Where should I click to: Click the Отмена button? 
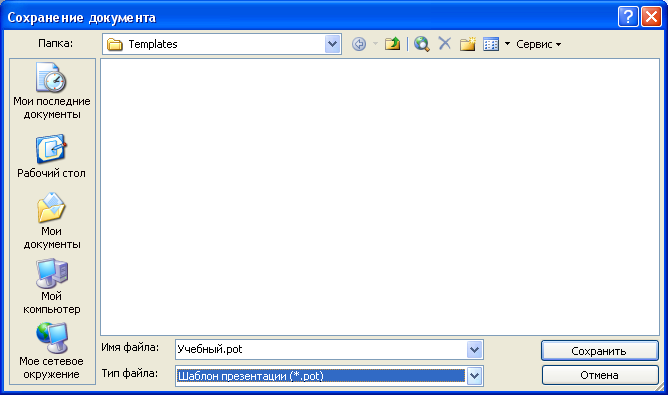click(x=599, y=375)
